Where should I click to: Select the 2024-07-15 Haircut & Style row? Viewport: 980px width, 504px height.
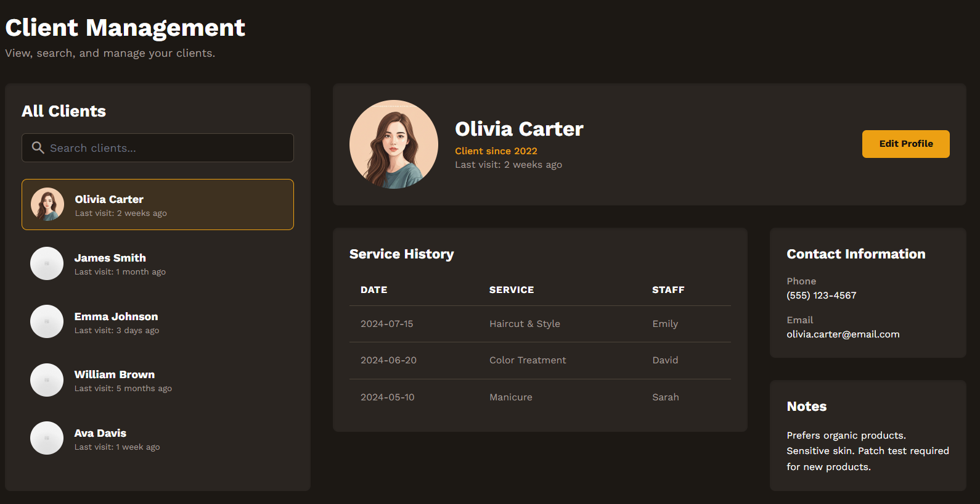coord(539,324)
